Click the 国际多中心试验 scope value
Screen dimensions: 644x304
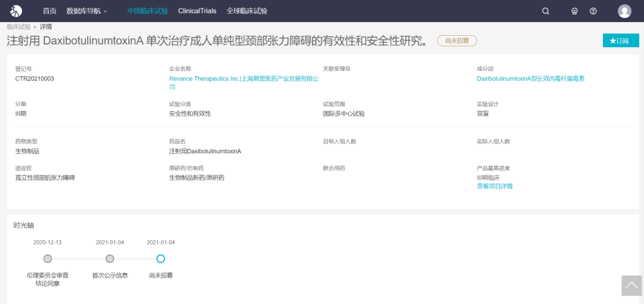tap(344, 114)
